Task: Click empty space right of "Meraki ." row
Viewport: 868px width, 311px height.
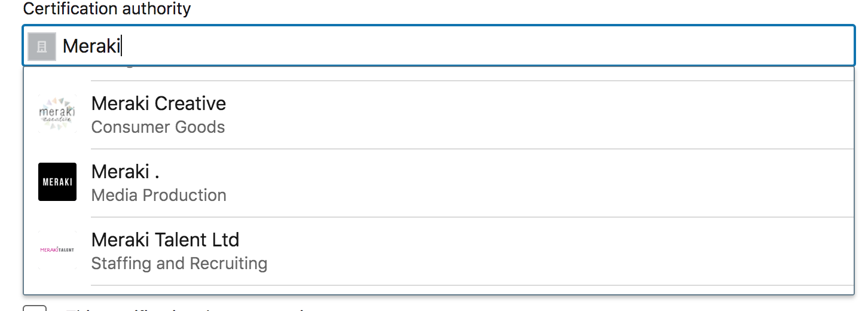Action: tap(538, 183)
